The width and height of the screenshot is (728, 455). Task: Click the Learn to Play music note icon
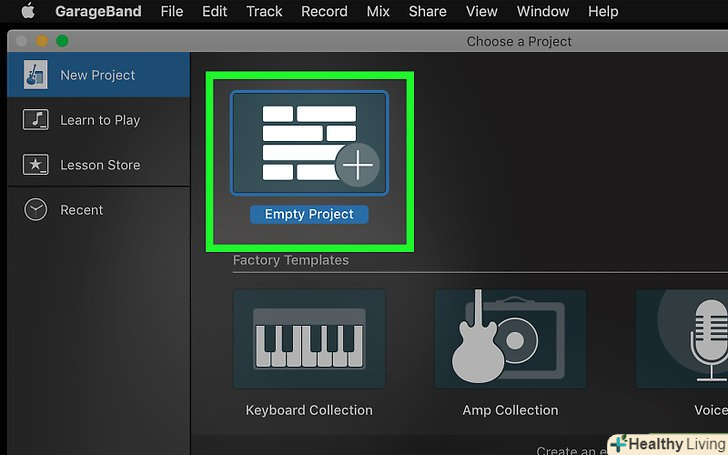point(36,120)
